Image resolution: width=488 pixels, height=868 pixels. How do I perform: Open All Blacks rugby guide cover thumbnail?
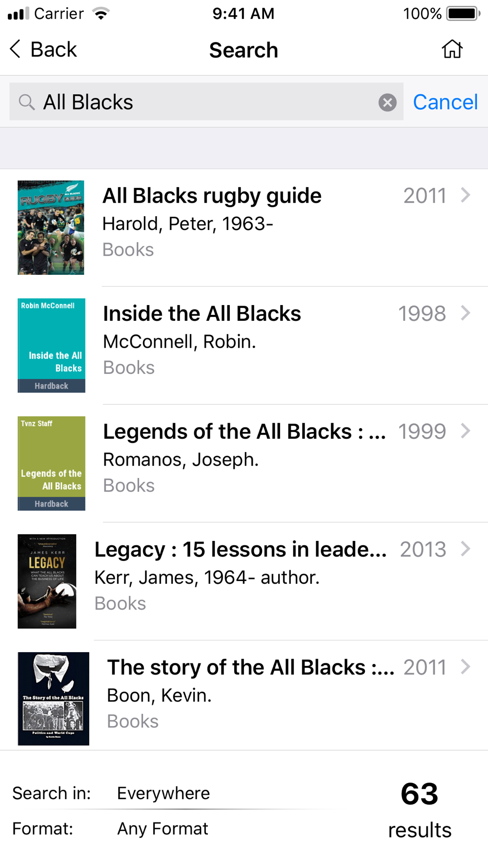click(x=51, y=227)
